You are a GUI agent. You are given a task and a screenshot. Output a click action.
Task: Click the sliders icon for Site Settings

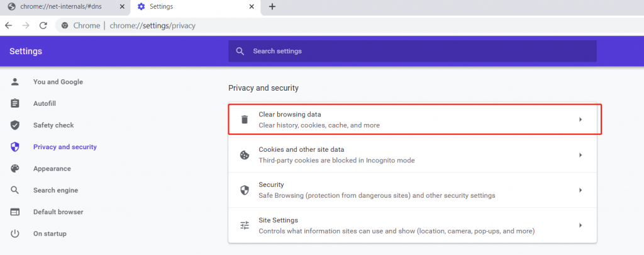coord(245,225)
